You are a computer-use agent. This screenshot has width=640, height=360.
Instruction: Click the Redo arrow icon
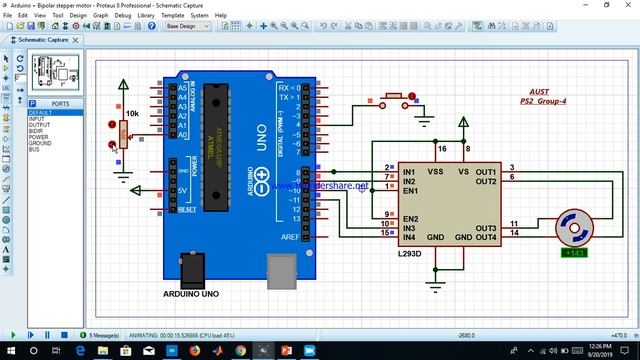tap(333, 26)
